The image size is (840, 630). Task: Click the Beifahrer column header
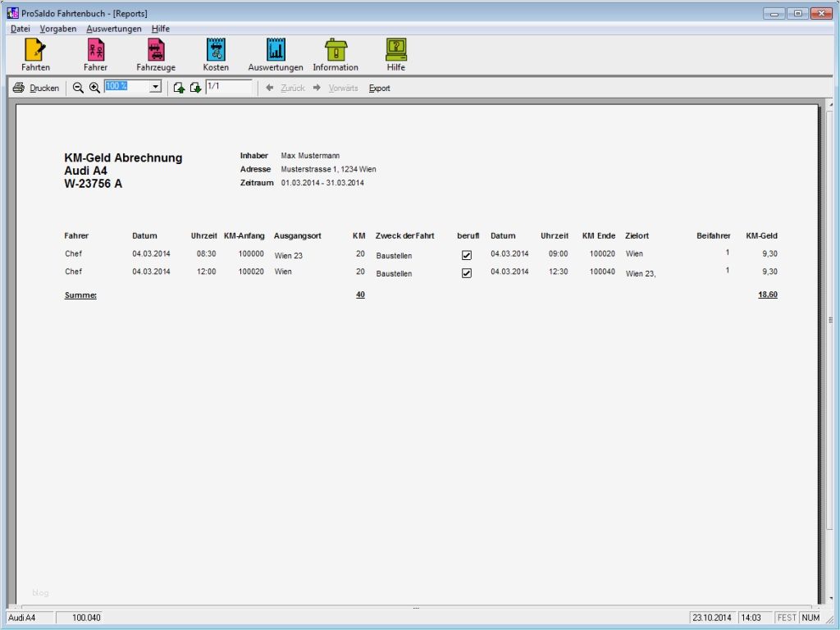point(713,235)
